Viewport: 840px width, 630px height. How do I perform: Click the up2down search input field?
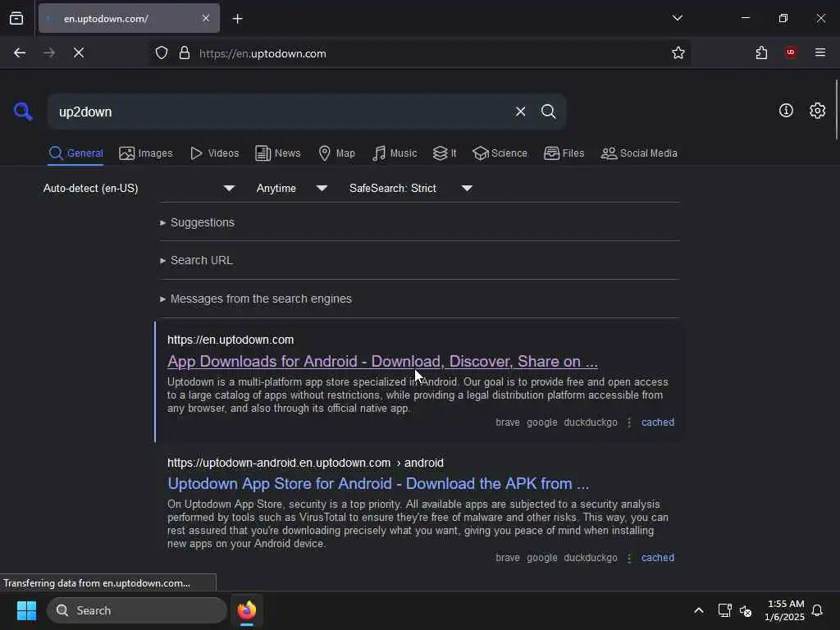tap(280, 112)
